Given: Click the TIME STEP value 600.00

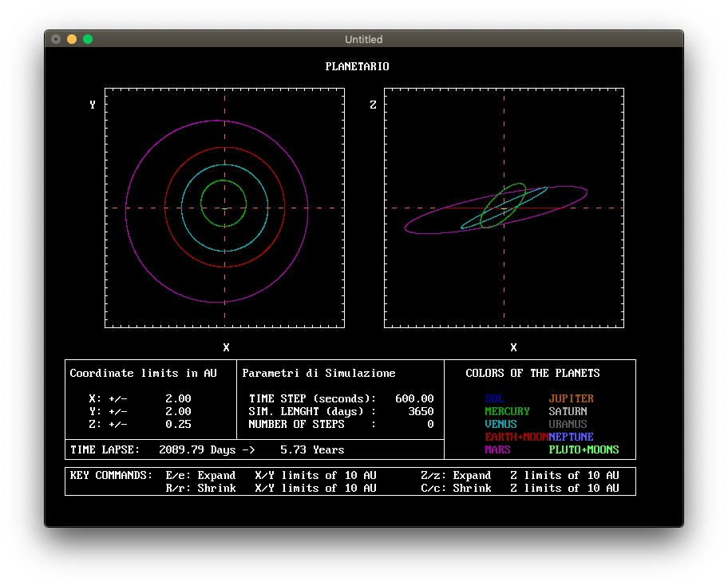Looking at the screenshot, I should click(414, 398).
